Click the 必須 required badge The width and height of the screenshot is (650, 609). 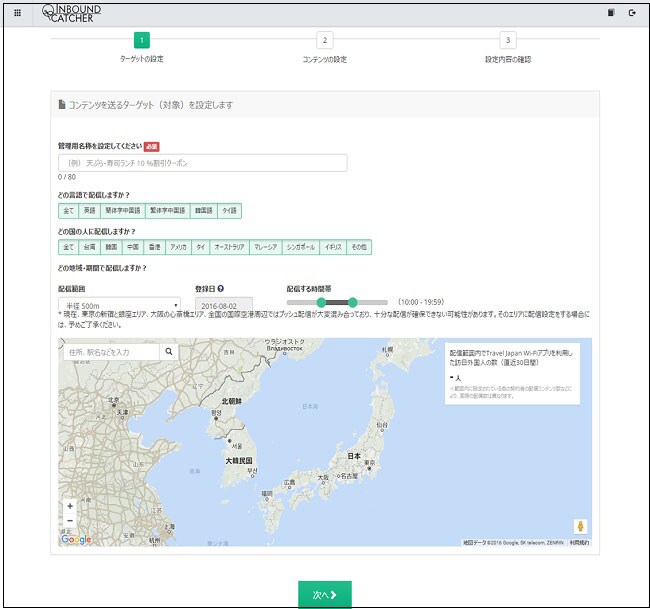tap(152, 146)
